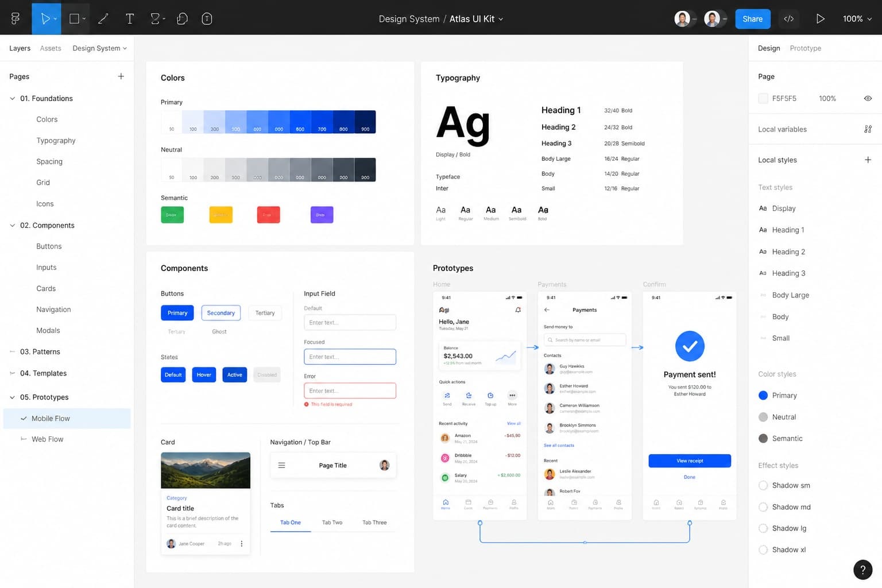Open the 100% zoom dropdown
The image size is (882, 588).
pos(857,19)
